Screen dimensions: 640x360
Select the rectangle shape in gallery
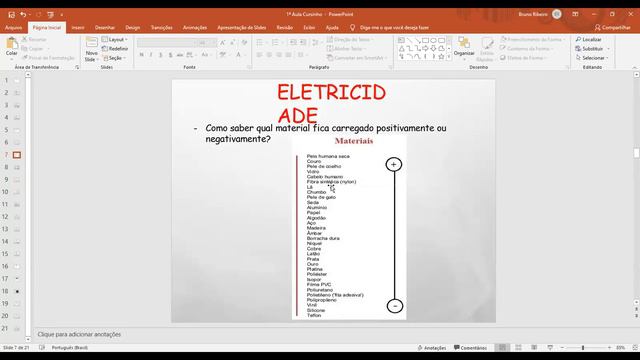(x=425, y=40)
